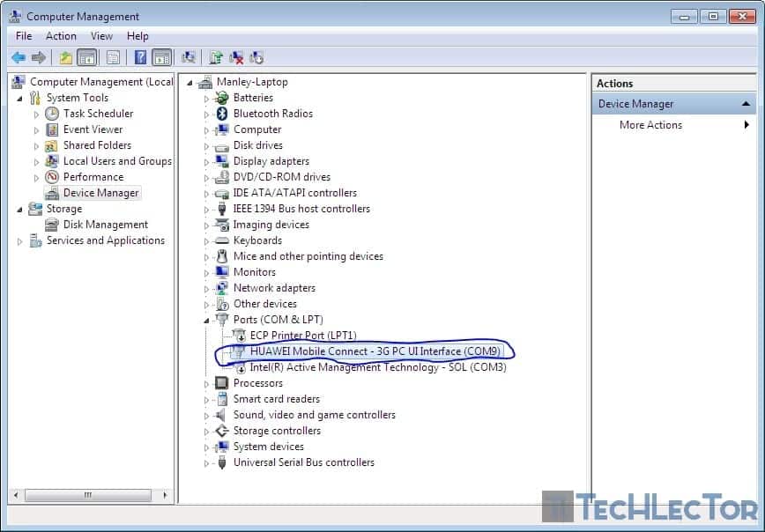
Task: Click the left pane scrollbar right arrow
Action: 165,495
